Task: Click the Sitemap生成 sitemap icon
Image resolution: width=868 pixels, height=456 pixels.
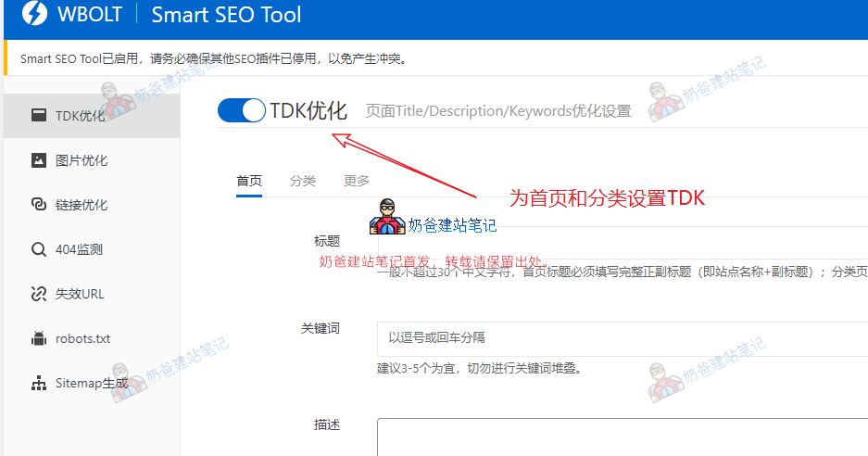Action: coord(39,383)
